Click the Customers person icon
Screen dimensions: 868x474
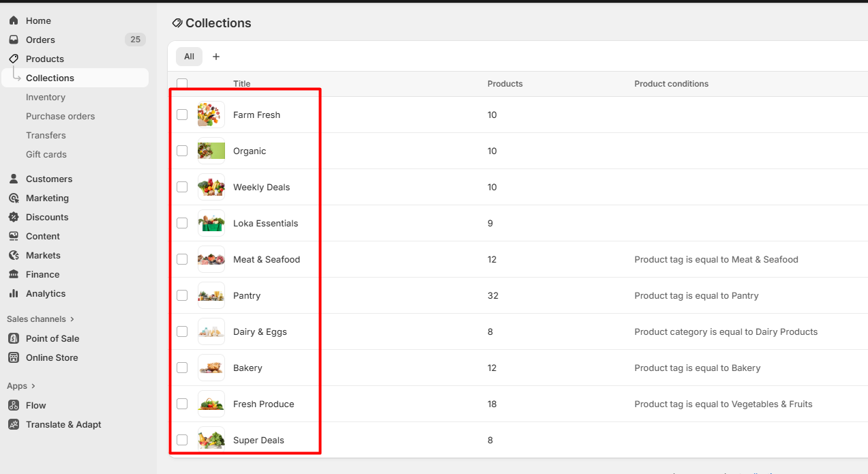pos(14,179)
